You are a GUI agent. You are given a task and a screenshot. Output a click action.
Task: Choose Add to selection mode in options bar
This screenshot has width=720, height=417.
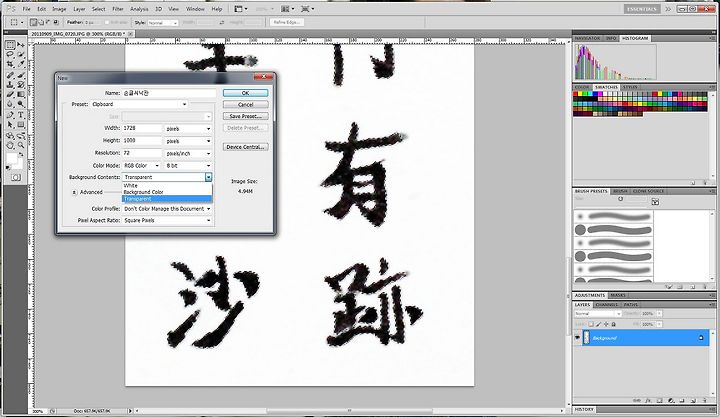pos(41,22)
